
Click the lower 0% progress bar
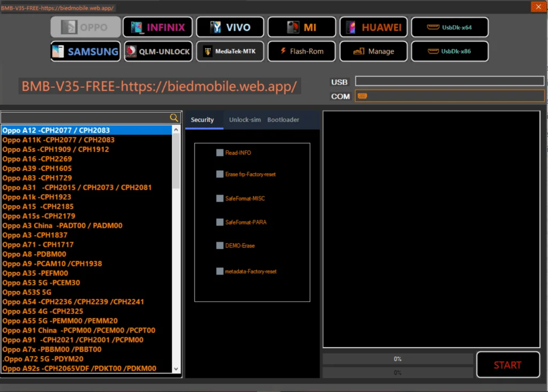point(398,372)
